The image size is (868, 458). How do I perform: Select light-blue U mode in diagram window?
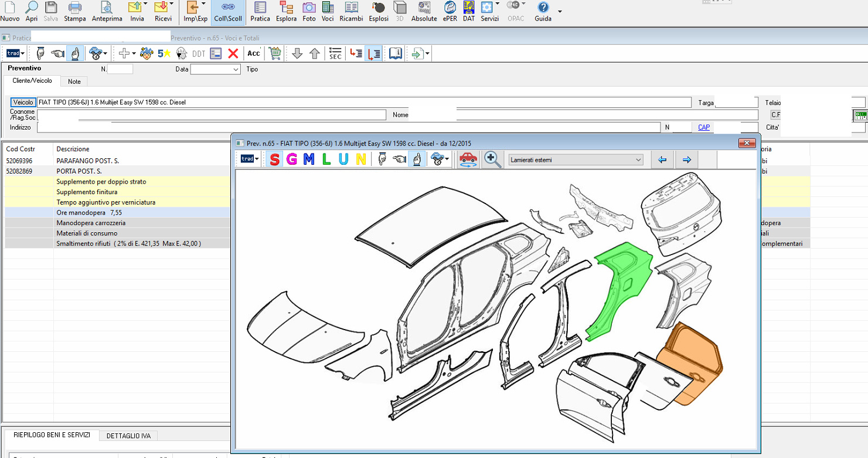(343, 160)
